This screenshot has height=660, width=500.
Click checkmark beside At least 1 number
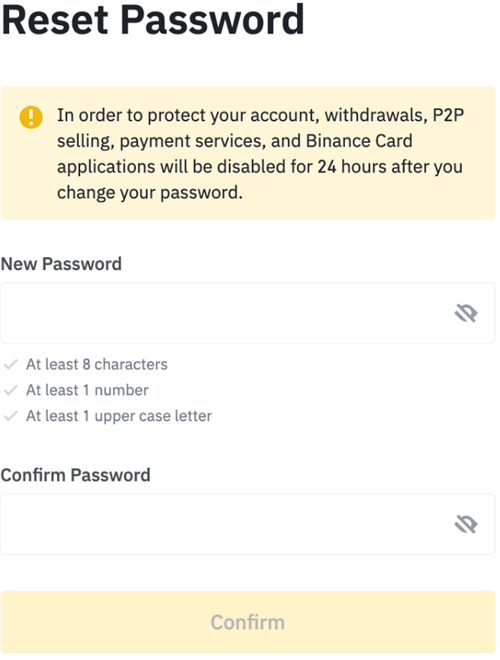pyautogui.click(x=11, y=391)
